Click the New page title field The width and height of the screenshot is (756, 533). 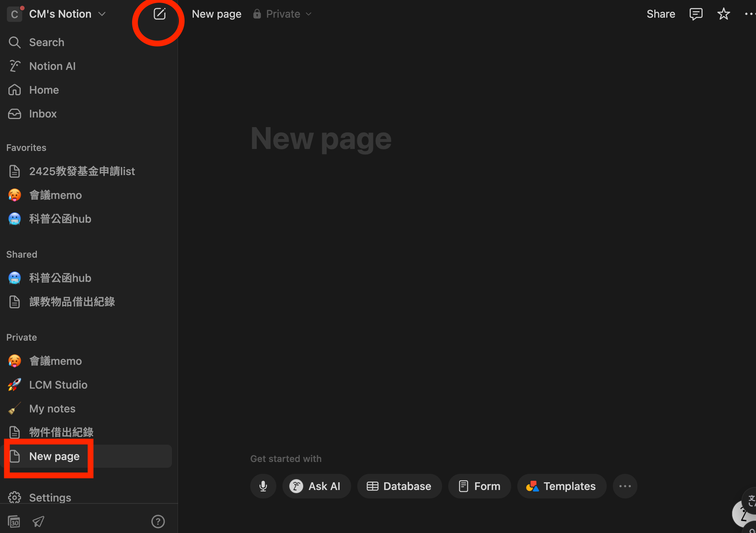coord(321,139)
